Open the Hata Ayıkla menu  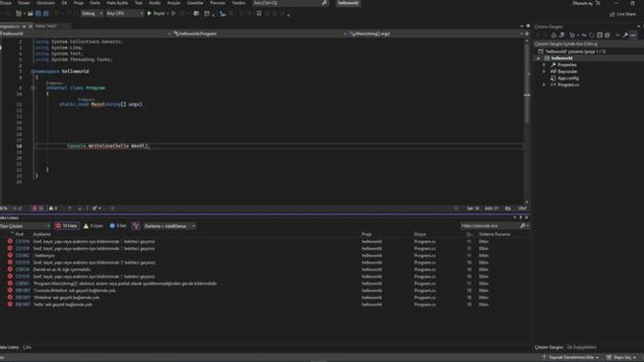[117, 3]
